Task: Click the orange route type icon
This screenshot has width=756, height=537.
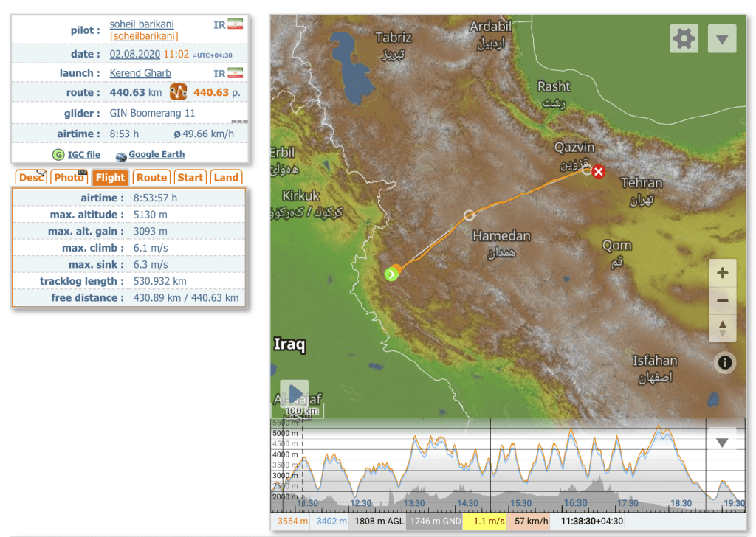Action: (x=178, y=92)
